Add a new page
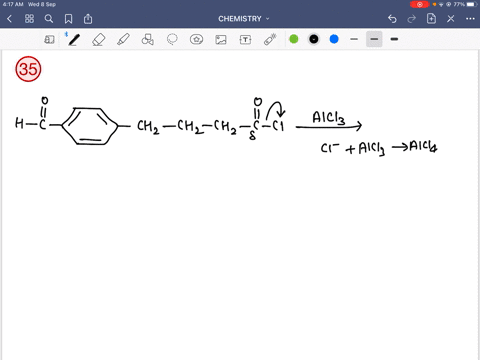The image size is (480, 360). pos(431,19)
